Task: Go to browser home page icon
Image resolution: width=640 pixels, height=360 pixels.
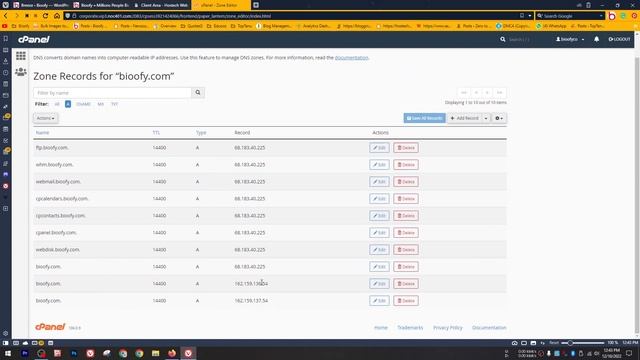Action: coord(57,16)
